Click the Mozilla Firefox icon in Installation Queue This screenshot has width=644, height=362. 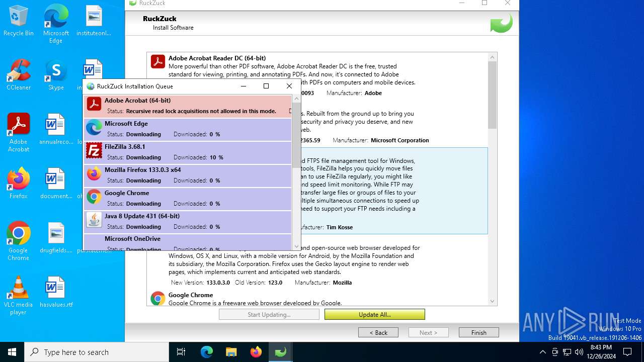pos(94,173)
